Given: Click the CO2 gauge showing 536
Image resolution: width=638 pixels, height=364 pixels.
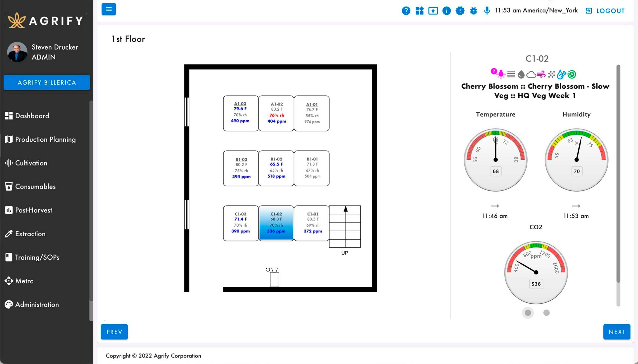Looking at the screenshot, I should [x=536, y=273].
